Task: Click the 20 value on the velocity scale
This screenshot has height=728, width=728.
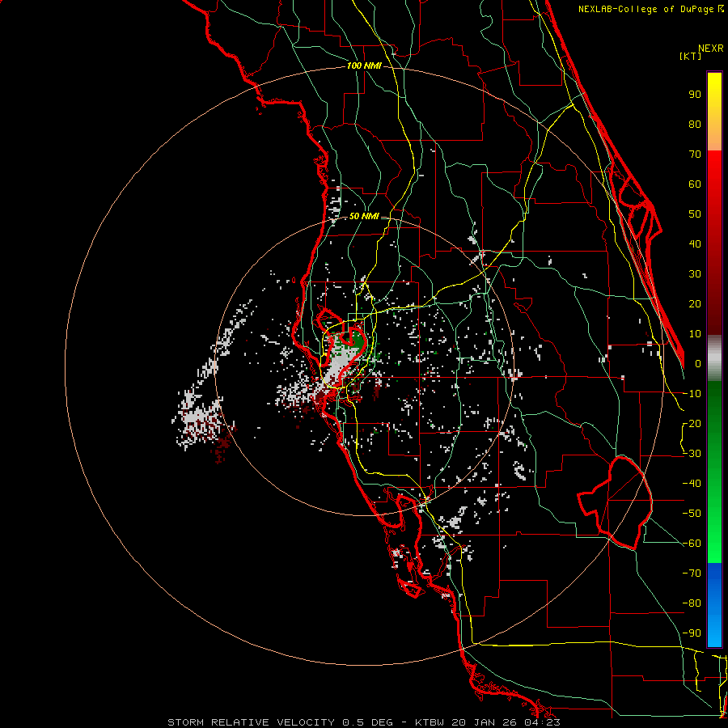Action: tap(695, 303)
